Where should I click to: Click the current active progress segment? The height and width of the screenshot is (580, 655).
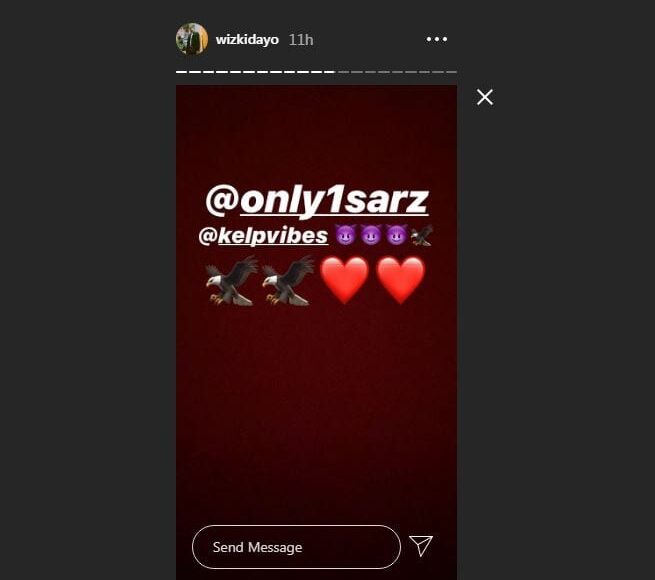pos(329,72)
